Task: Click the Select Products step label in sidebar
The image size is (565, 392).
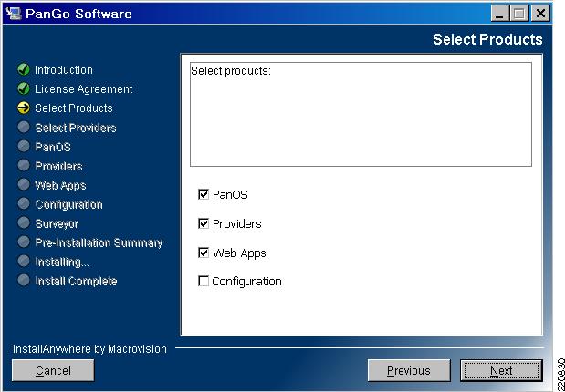Action: click(74, 108)
